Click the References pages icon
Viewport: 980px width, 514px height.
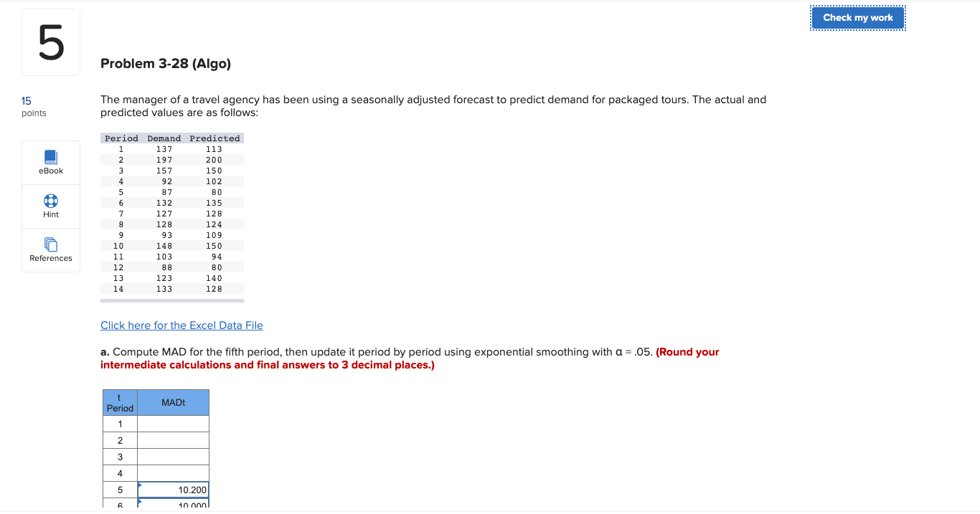click(50, 244)
